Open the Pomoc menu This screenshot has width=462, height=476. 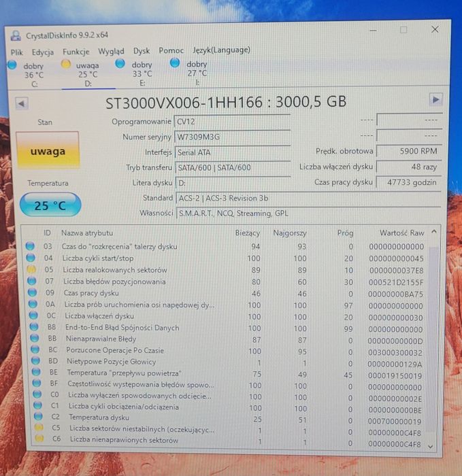pos(171,50)
